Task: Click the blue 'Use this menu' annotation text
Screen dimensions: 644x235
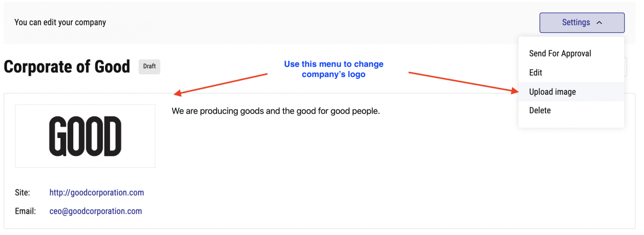Action: (334, 69)
